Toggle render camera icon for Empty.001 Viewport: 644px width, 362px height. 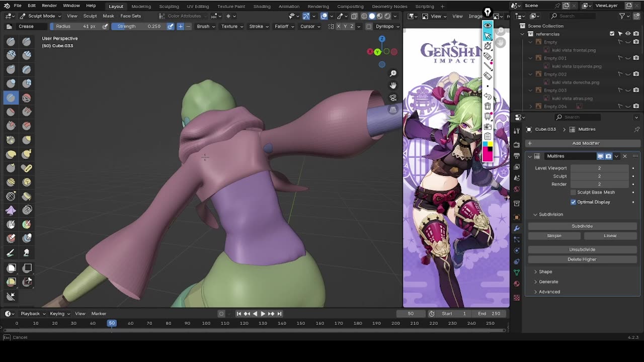(636, 58)
